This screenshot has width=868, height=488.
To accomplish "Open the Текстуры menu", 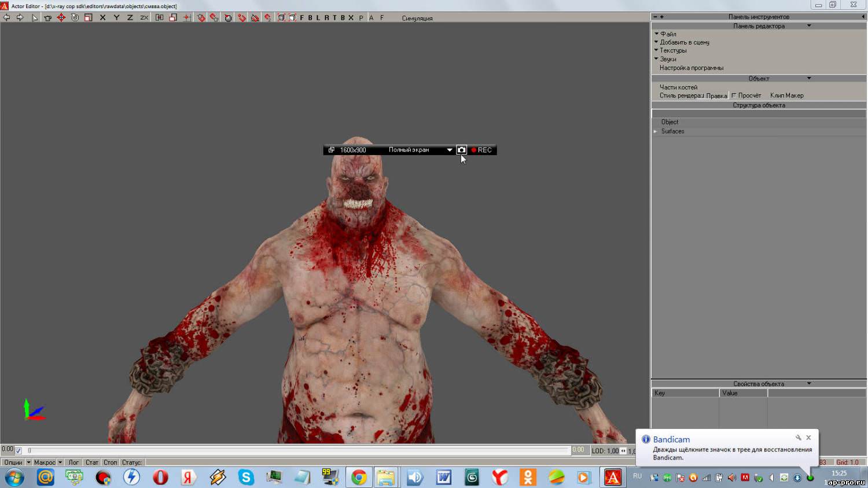I will click(672, 50).
